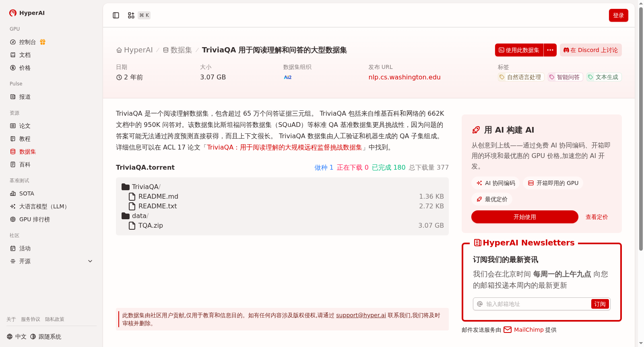The width and height of the screenshot is (644, 347).
Task: Click 使用此数据集 button
Action: [x=519, y=50]
